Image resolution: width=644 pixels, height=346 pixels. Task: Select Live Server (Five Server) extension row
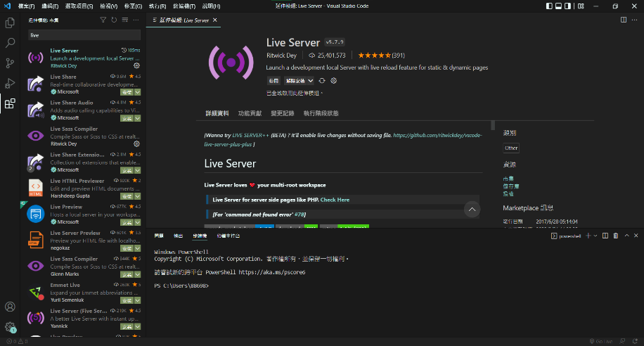(x=84, y=319)
